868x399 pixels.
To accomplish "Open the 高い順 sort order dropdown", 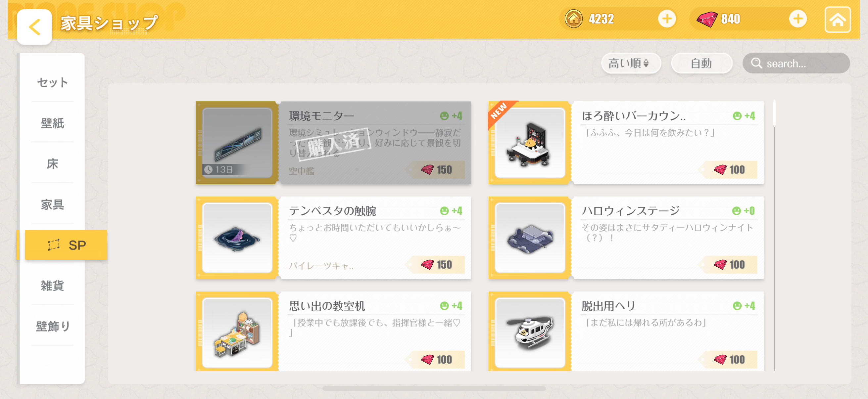I will [631, 63].
